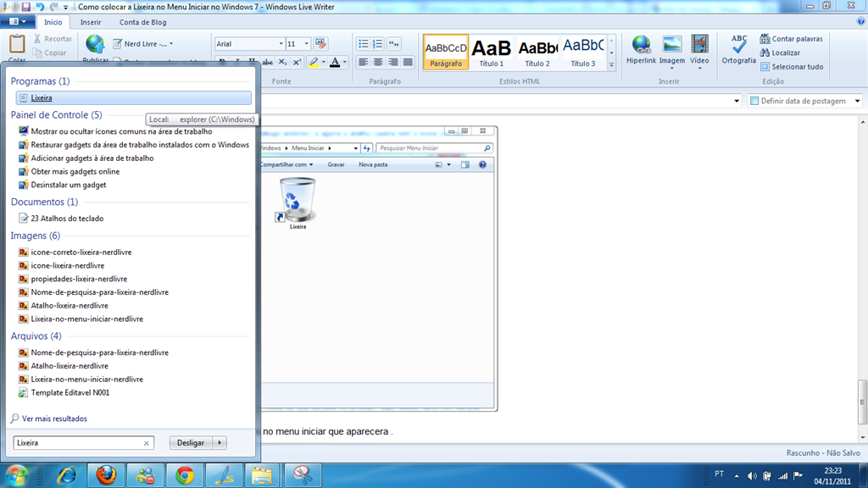Open Internet Explorer from the taskbar

point(67,474)
